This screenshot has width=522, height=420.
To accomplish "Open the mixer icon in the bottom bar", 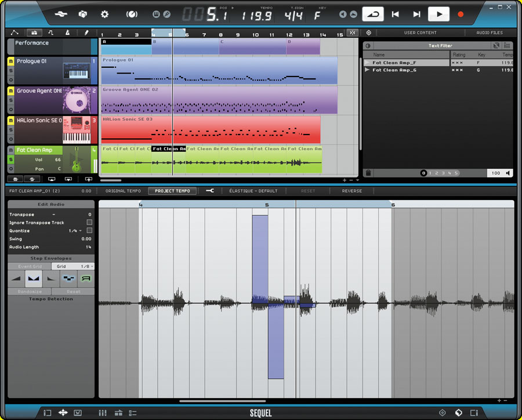I will [x=103, y=413].
